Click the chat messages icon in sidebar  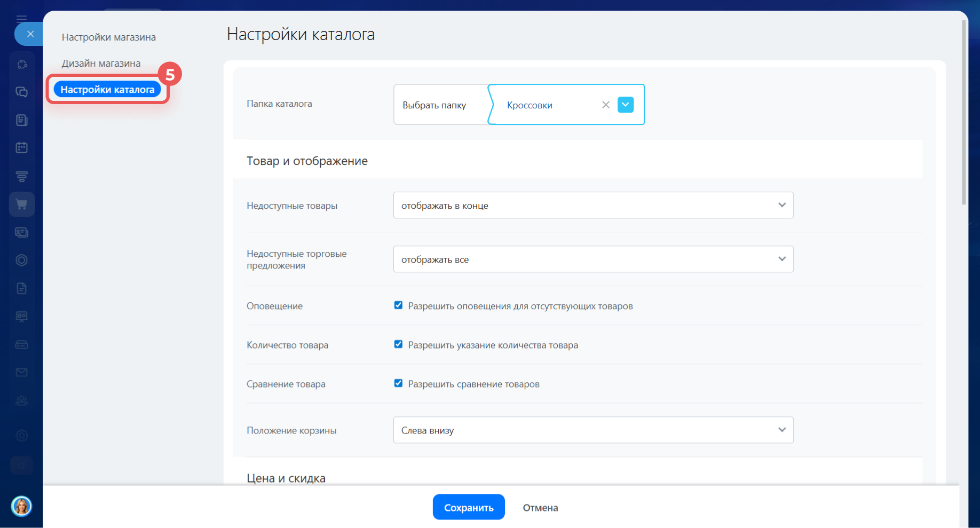[22, 92]
